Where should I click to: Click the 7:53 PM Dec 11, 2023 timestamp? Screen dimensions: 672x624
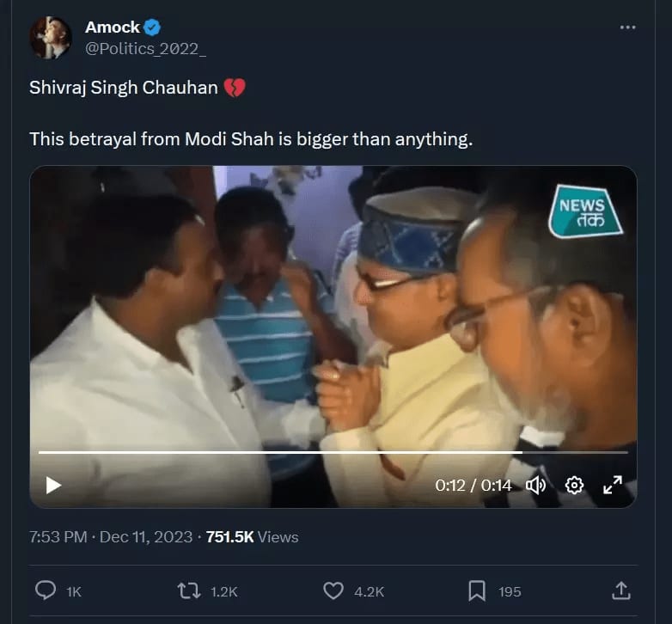[112, 537]
